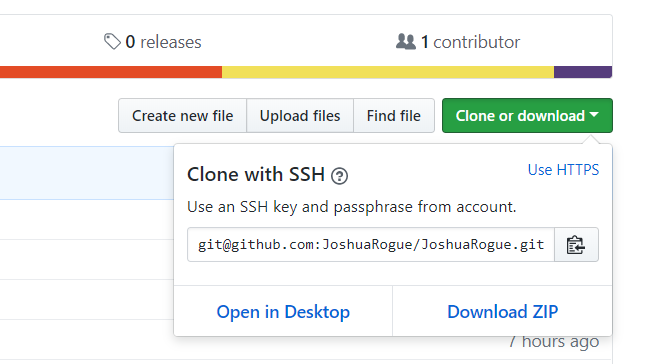The height and width of the screenshot is (364, 660).
Task: Choose Open in Desktop
Action: (x=283, y=312)
